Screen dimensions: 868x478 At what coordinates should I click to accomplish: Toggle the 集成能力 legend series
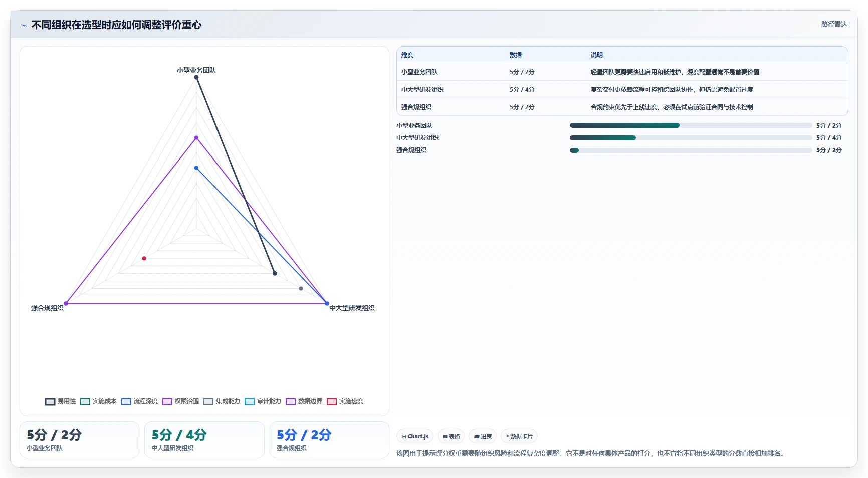222,401
